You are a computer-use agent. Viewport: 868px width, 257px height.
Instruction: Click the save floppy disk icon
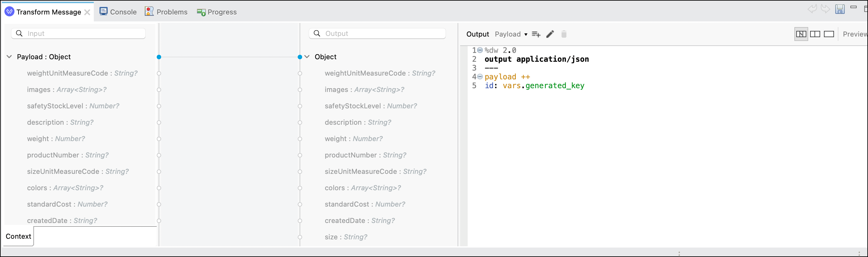tap(840, 9)
